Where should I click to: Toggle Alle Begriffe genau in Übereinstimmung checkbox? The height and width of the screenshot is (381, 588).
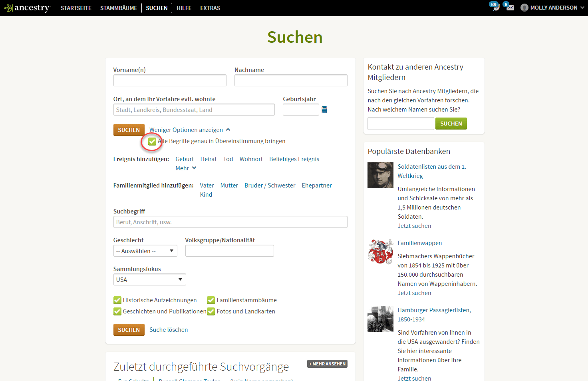(152, 141)
